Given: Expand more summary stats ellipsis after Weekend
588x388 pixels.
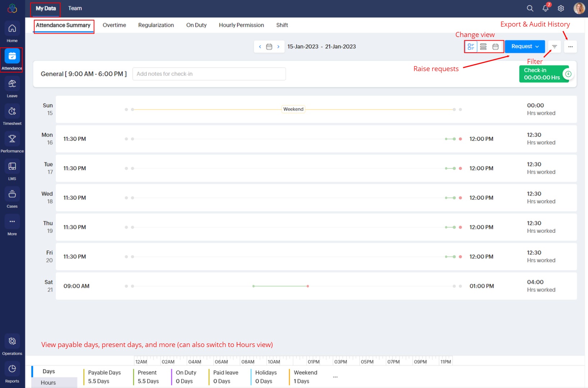Looking at the screenshot, I should (x=335, y=377).
